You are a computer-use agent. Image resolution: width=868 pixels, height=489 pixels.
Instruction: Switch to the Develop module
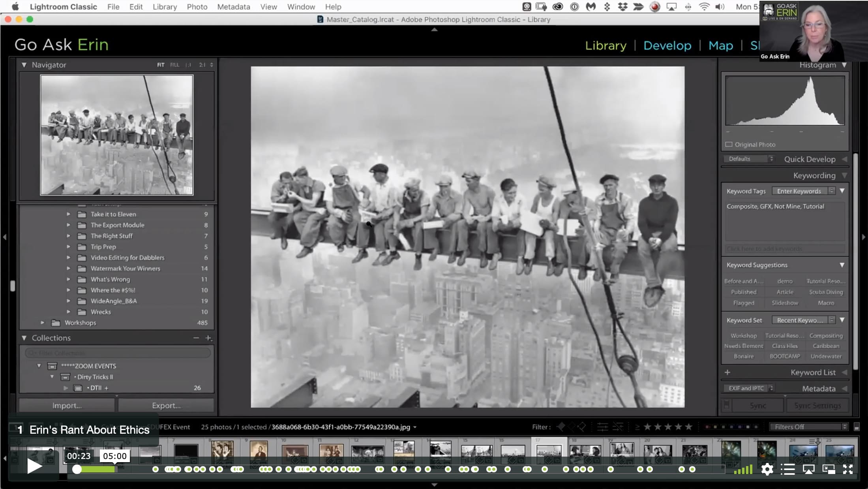[x=667, y=45]
